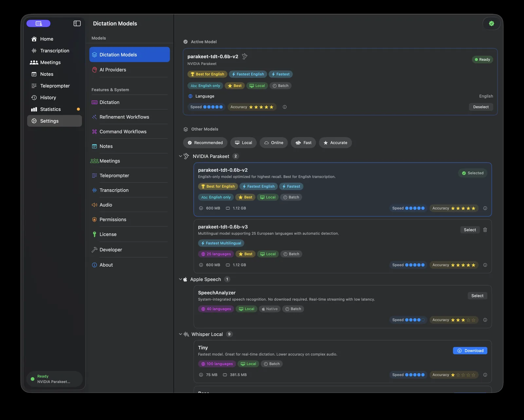The height and width of the screenshot is (420, 524).
Task: Download the Tiny Whisper model
Action: pyautogui.click(x=470, y=351)
